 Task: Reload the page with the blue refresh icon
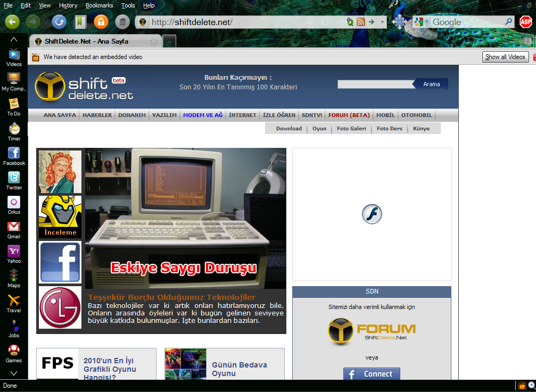click(x=59, y=22)
